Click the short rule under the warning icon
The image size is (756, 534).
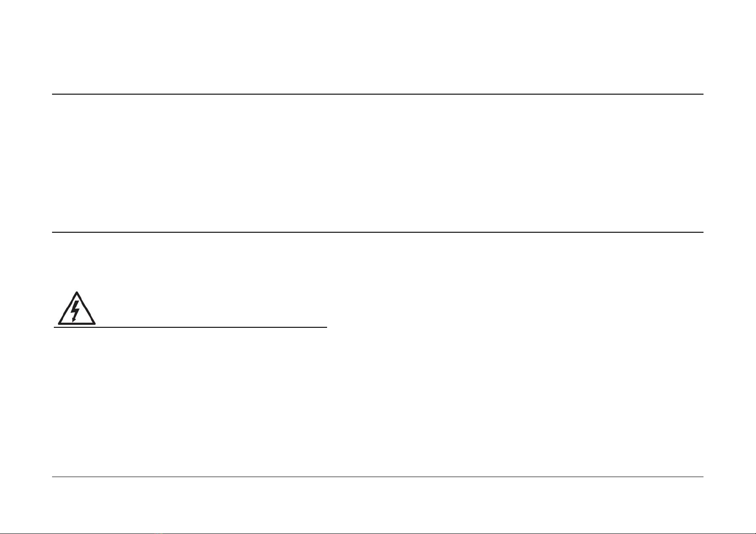tap(190, 328)
